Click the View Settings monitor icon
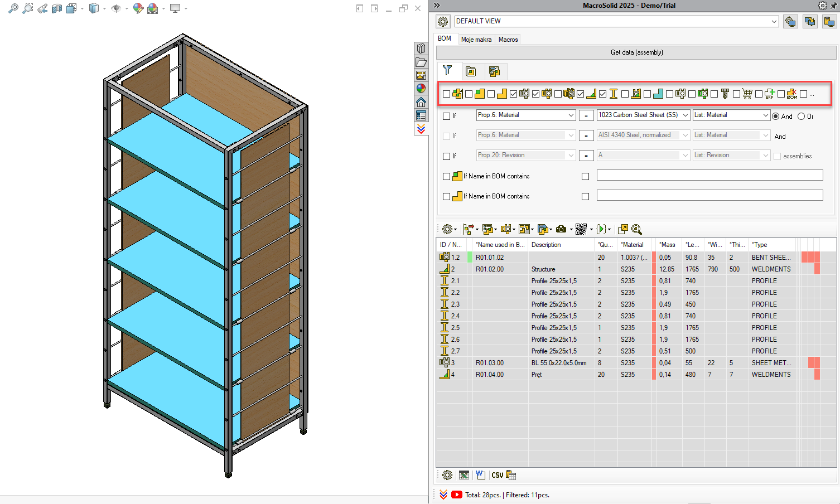The image size is (840, 504). pyautogui.click(x=175, y=8)
